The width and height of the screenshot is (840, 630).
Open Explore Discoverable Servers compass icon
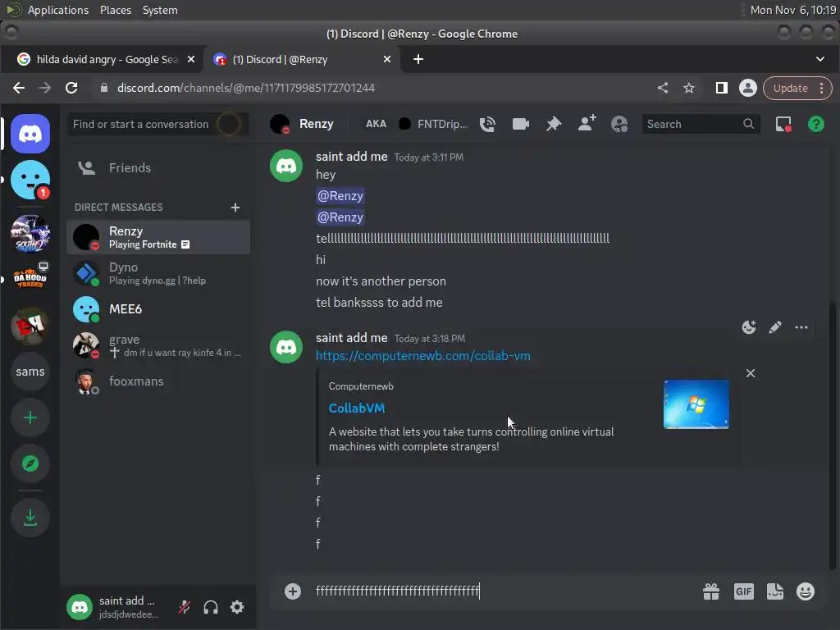tap(30, 463)
